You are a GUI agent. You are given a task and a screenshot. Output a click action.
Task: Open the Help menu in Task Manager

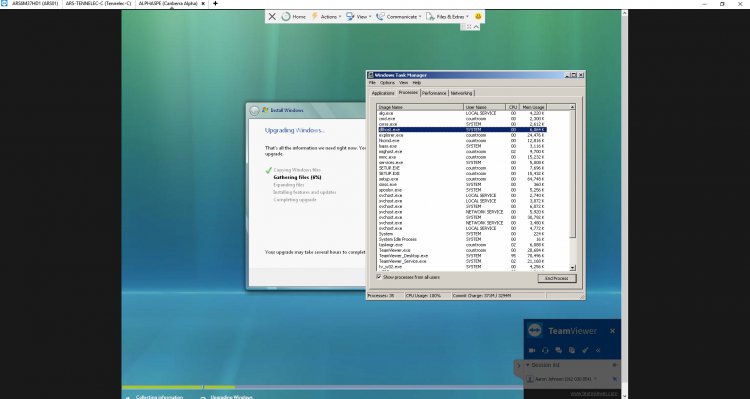coord(417,83)
